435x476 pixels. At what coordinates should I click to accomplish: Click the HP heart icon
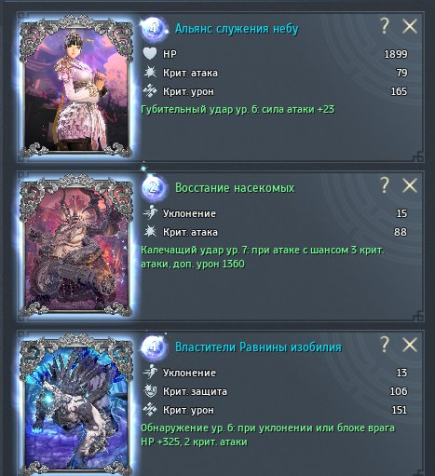(x=150, y=54)
